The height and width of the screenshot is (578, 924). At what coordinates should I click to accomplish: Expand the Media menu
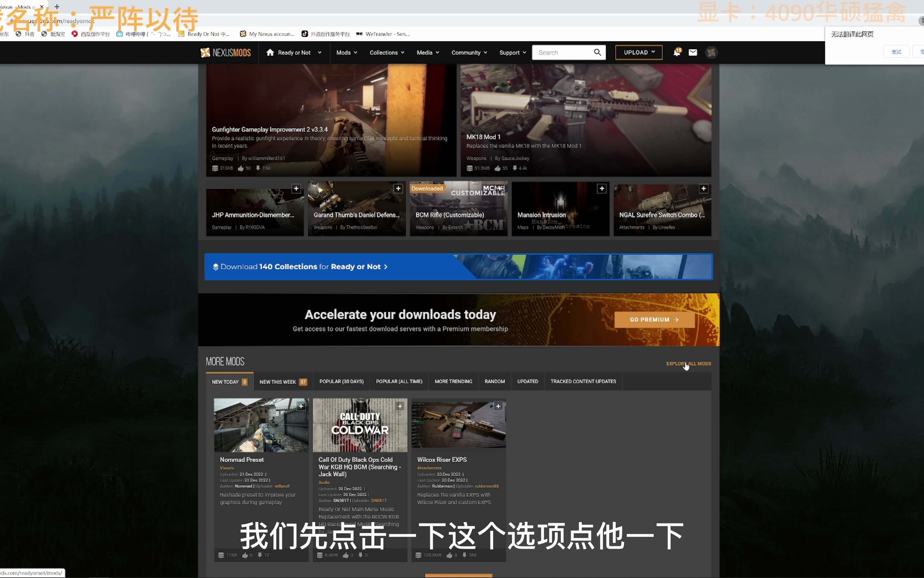[428, 52]
